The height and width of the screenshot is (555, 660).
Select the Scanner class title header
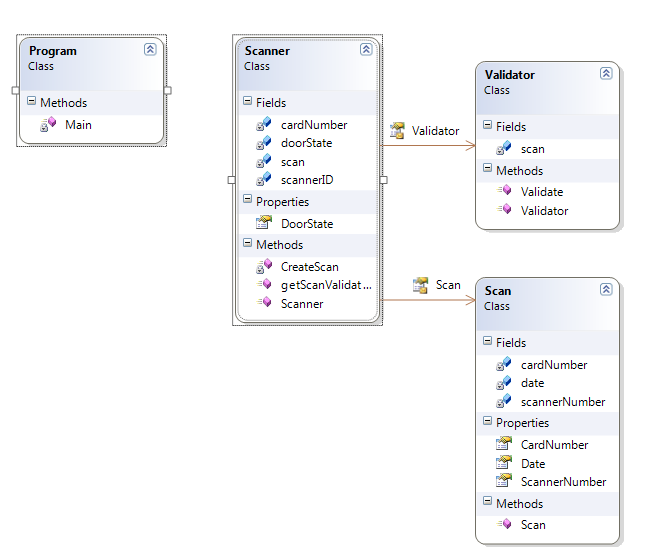pos(267,51)
